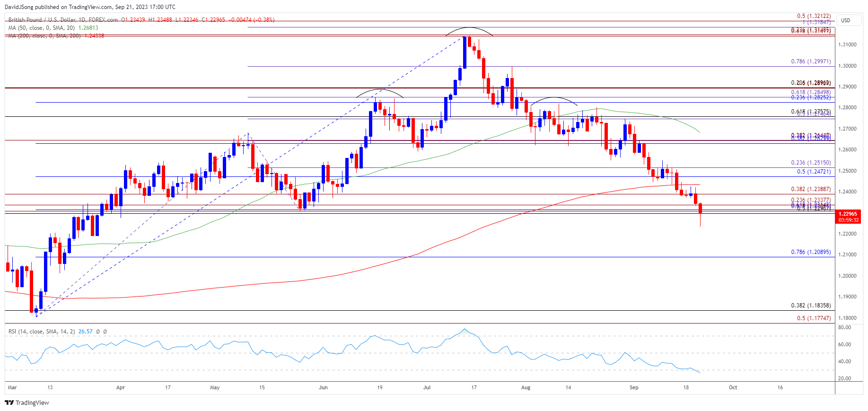Click the 1.30000 price axis tick
Viewport: 868px width, 411px height.
click(847, 66)
